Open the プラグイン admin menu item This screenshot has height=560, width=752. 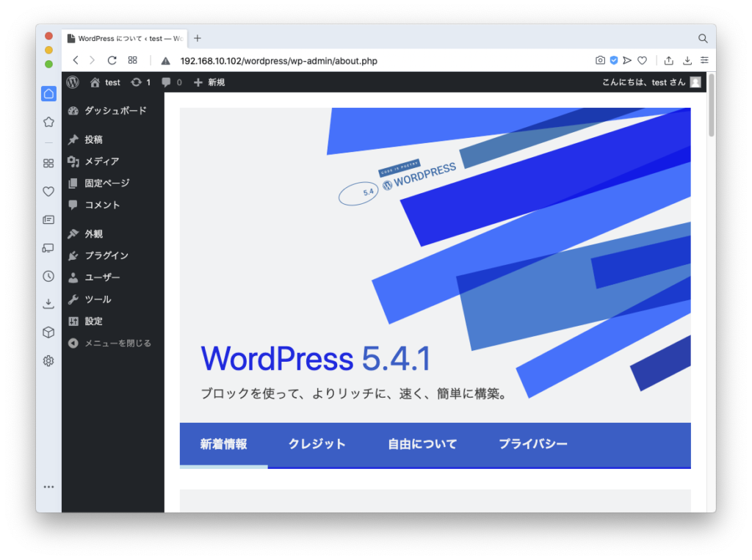coord(106,255)
